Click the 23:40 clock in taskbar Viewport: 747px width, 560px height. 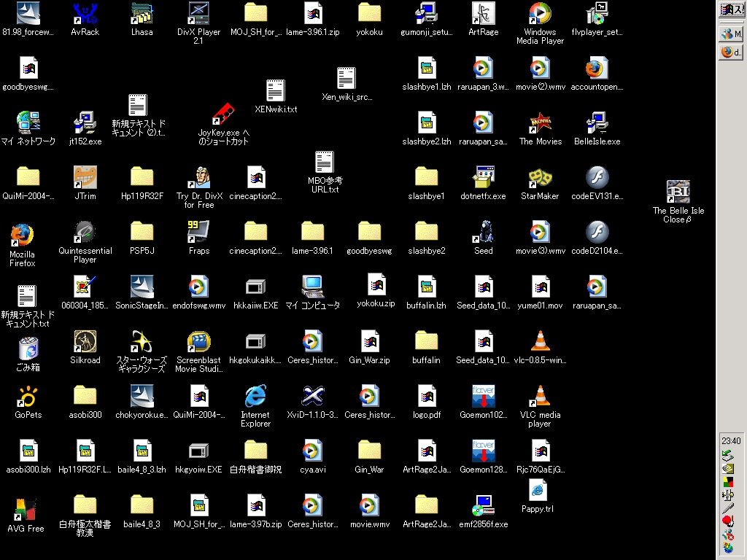pos(731,441)
